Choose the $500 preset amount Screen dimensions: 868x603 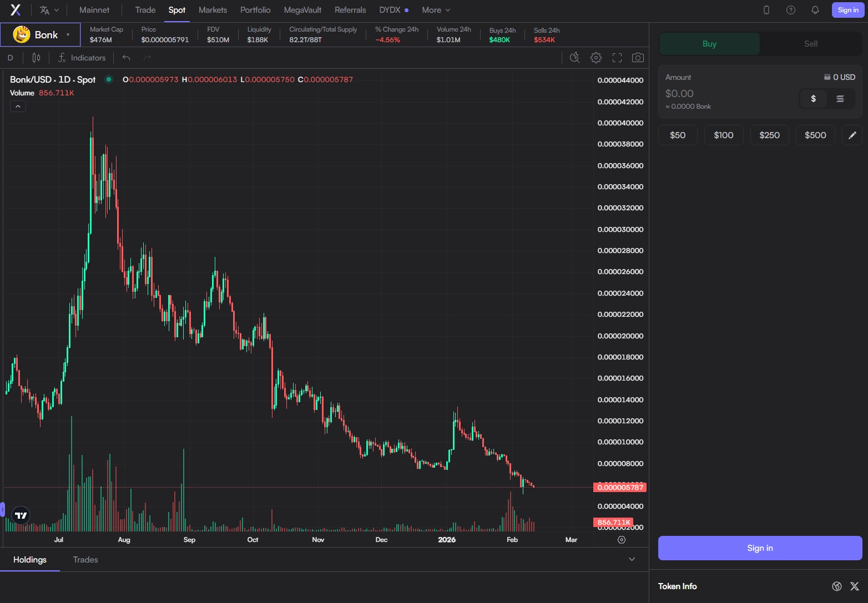pyautogui.click(x=815, y=135)
